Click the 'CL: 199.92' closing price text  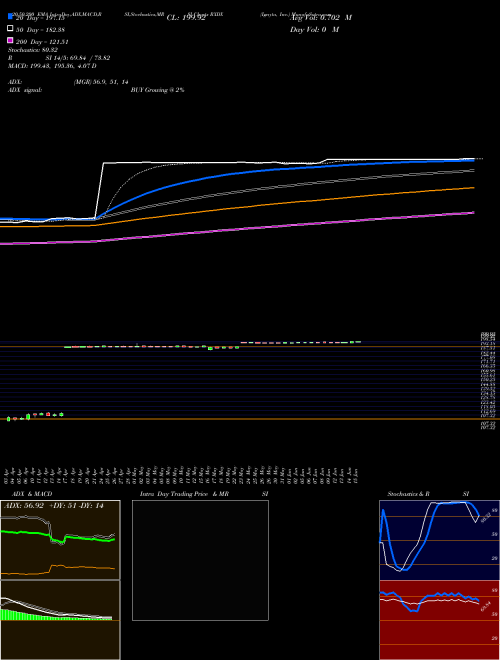click(x=186, y=18)
